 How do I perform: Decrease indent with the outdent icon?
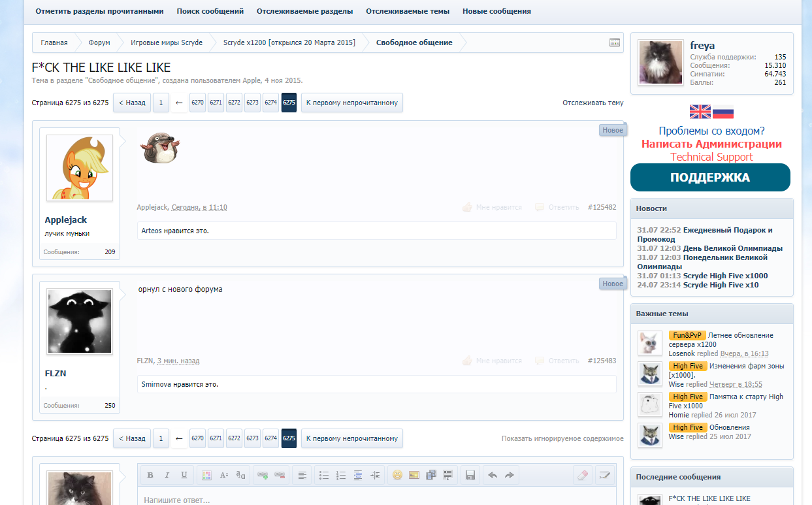point(358,475)
